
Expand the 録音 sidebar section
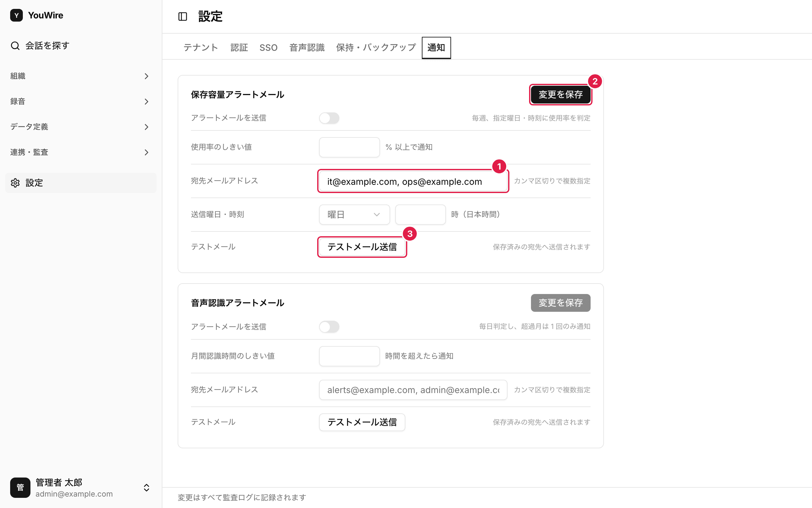(x=81, y=102)
